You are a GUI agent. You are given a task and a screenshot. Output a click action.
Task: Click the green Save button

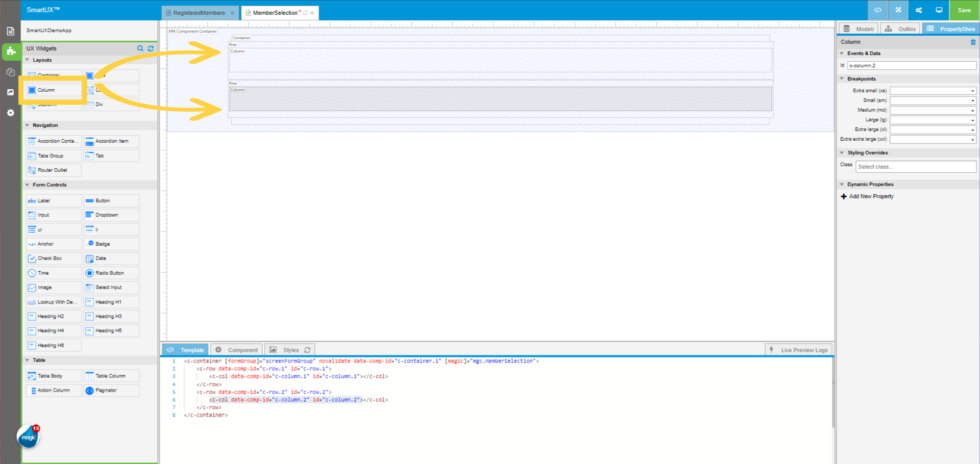pos(964,10)
